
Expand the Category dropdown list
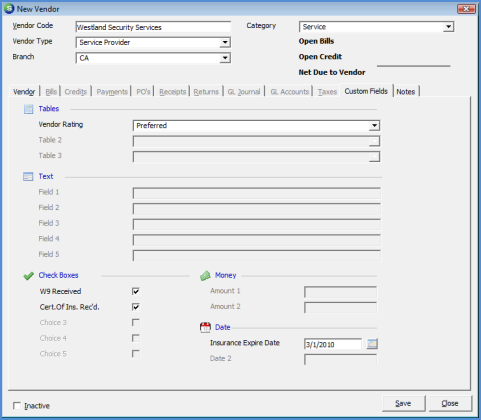[x=448, y=27]
